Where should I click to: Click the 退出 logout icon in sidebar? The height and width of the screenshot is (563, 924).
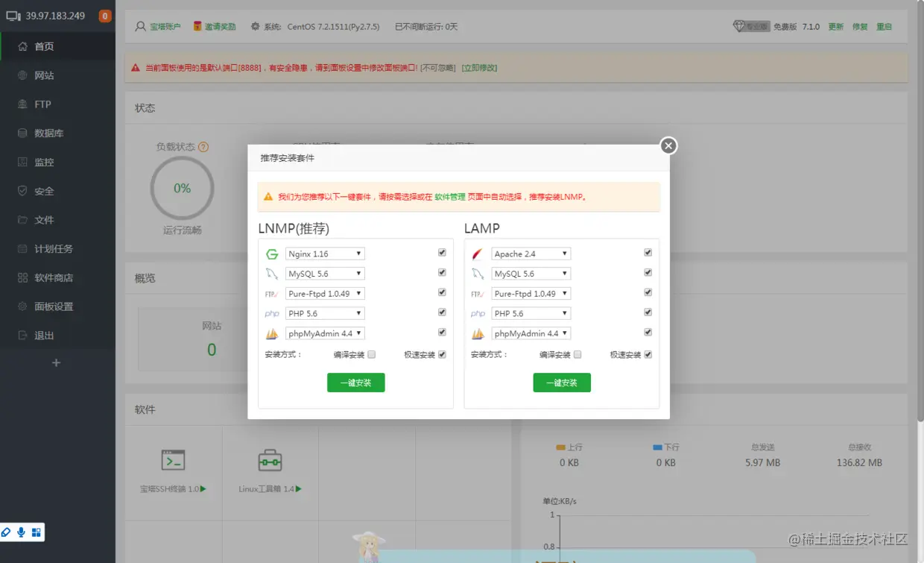click(22, 336)
